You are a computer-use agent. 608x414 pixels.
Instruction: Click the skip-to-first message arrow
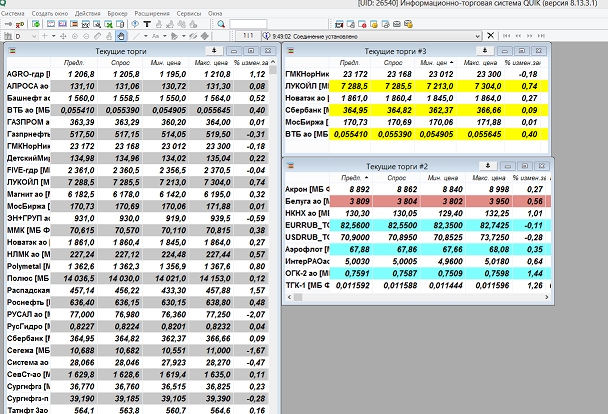506,36
